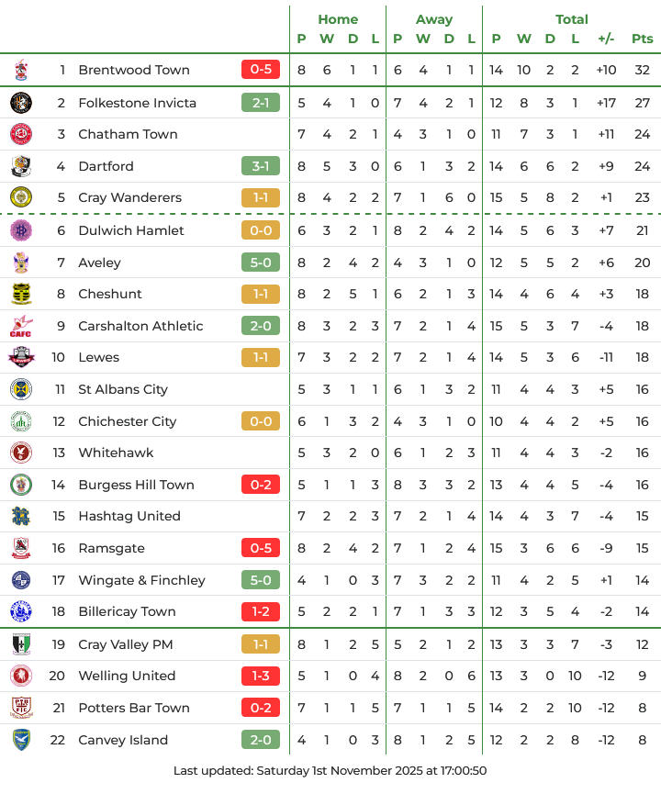This screenshot has width=672, height=794.
Task: Click the Cheshunt yellow and black badge
Action: 21,294
